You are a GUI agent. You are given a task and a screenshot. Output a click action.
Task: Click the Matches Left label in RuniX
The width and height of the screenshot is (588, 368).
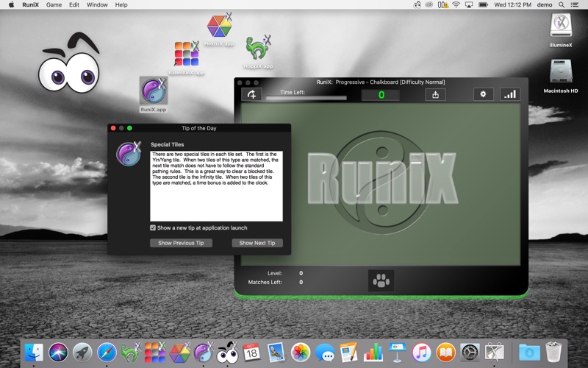[265, 282]
